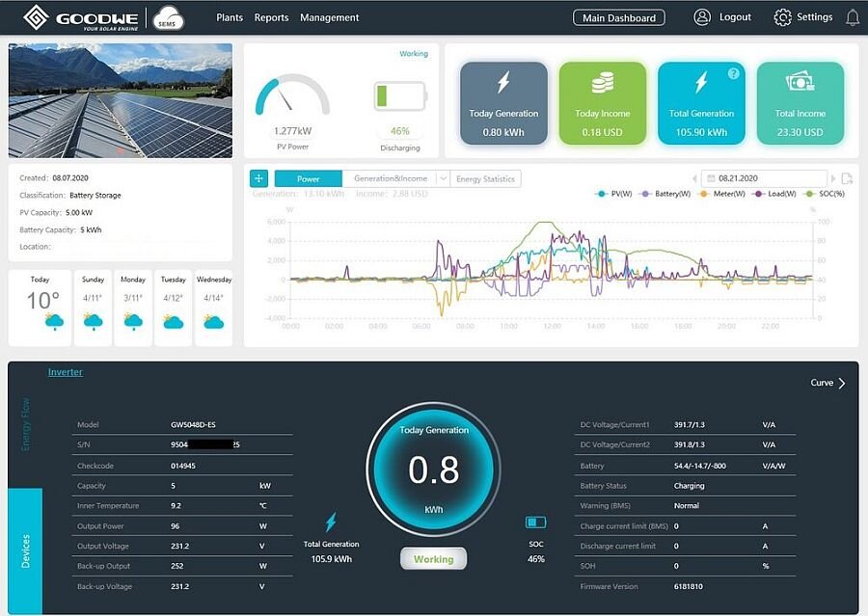Select the Energy Statistics tab
Viewport: 868px width, 616px height.
coord(485,178)
